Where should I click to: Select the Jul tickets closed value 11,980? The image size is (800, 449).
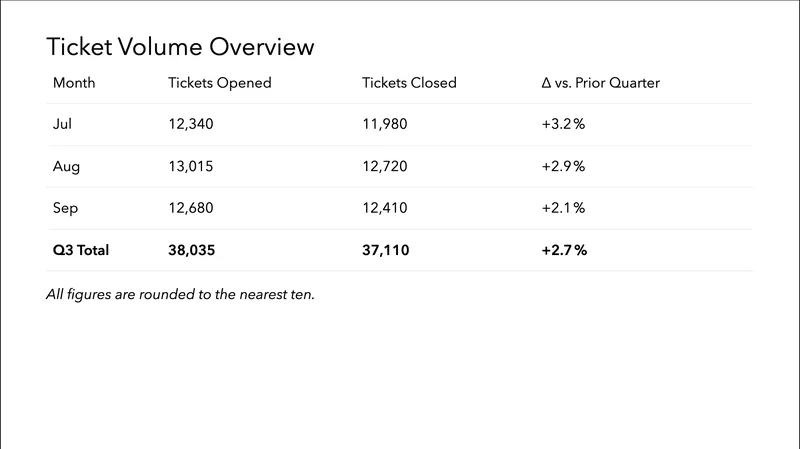point(384,124)
